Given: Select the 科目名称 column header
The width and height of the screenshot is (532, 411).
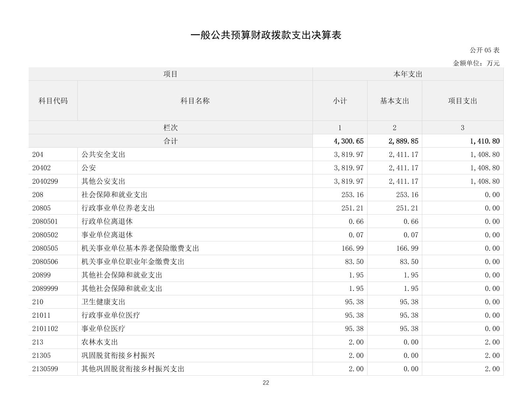Looking at the screenshot, I should coord(195,101).
